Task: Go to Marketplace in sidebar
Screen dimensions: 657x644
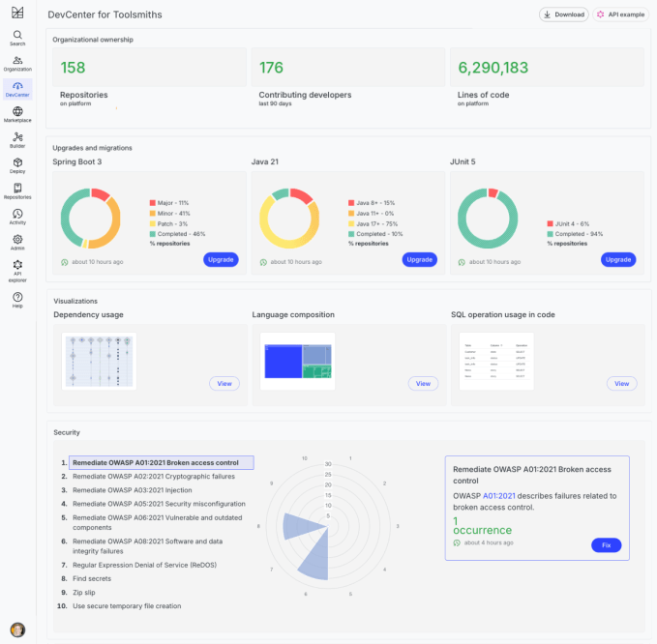Action: pos(17,114)
